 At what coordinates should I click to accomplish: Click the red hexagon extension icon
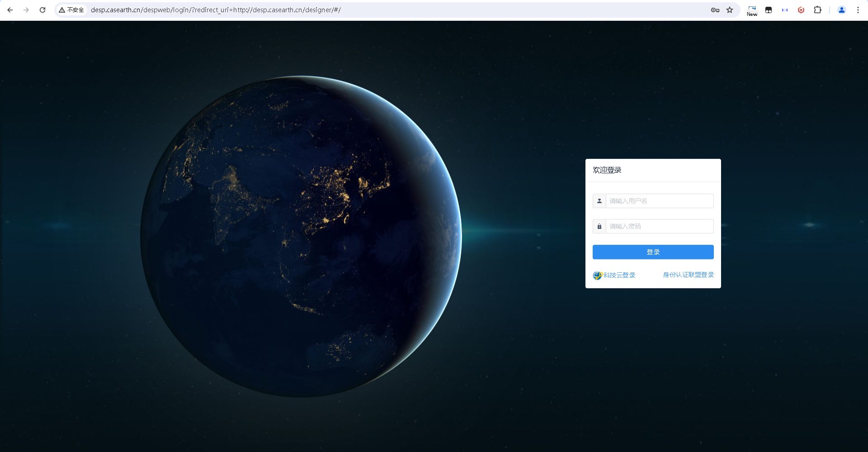click(x=801, y=10)
